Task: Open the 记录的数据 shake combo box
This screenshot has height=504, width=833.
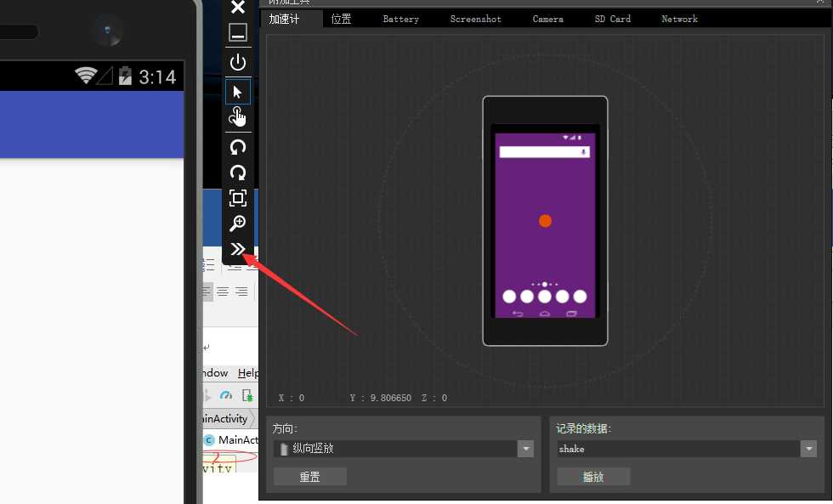Action: [687, 449]
